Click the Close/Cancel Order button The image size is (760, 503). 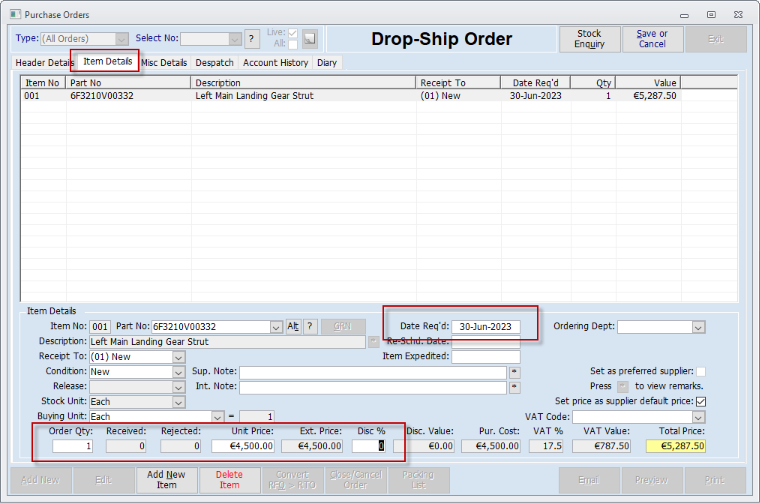355,480
